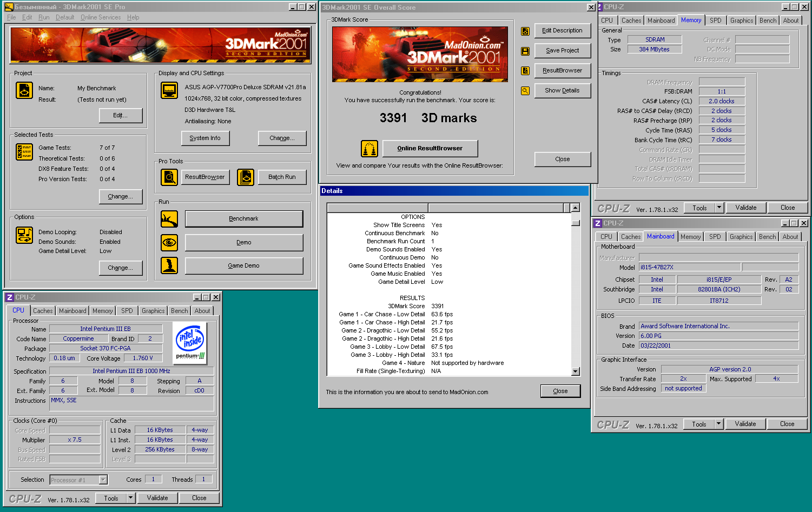Viewport: 812px width, 512px height.
Task: Click the magnifier icon beside Pro Tools ResultBrowser
Action: point(169,177)
